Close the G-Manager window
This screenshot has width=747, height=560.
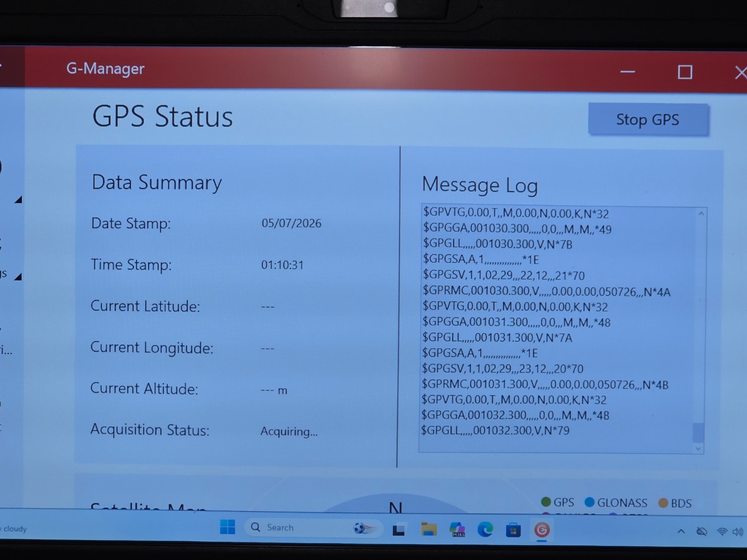coord(740,73)
